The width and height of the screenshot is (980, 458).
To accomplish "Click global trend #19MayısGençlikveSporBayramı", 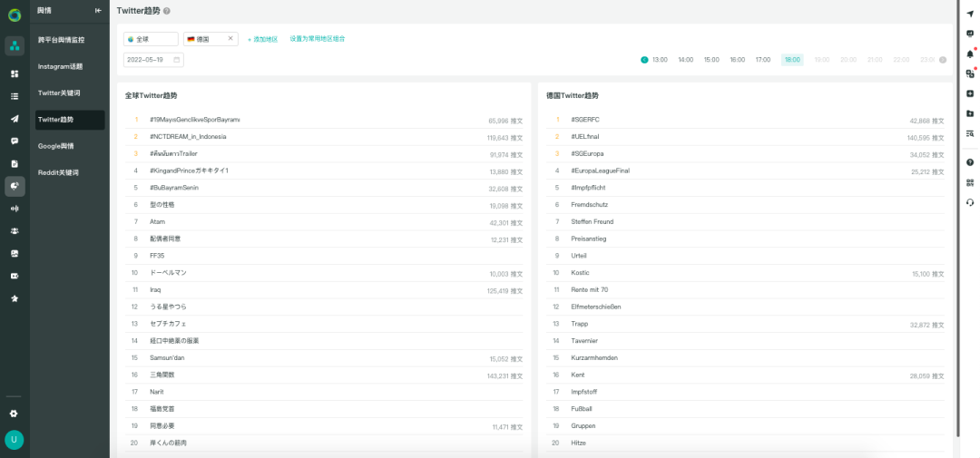I will pyautogui.click(x=195, y=120).
